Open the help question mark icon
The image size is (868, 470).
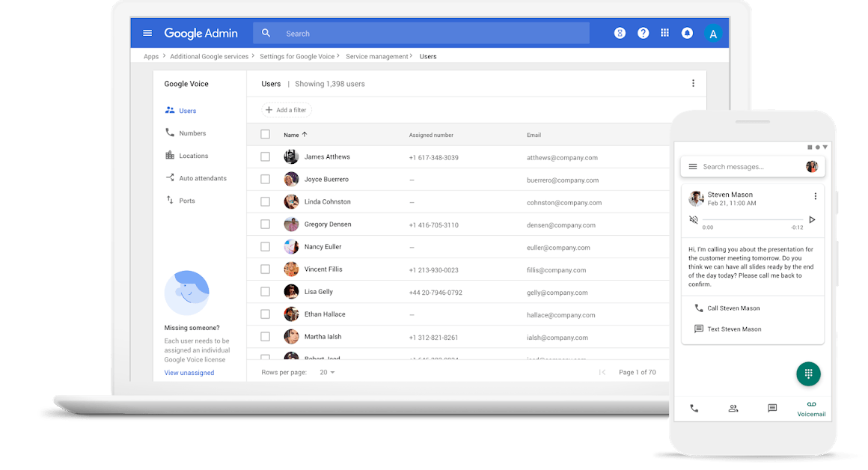click(643, 33)
